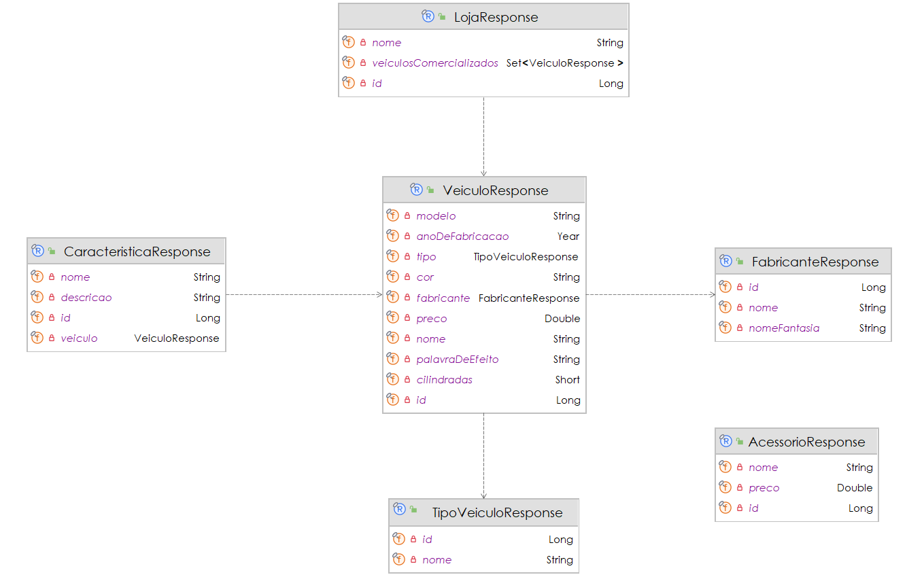Click field icon of veiculo in CaracteristicaResponse
924x577 pixels.
[37, 337]
